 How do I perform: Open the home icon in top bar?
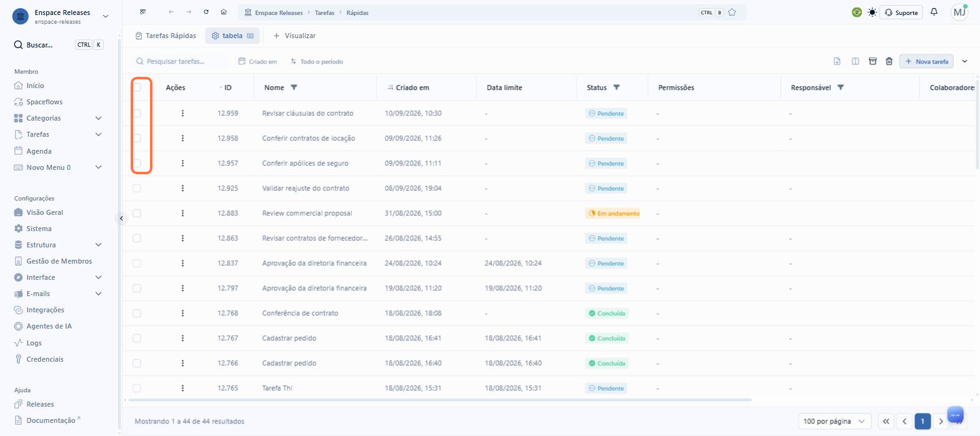[x=224, y=12]
